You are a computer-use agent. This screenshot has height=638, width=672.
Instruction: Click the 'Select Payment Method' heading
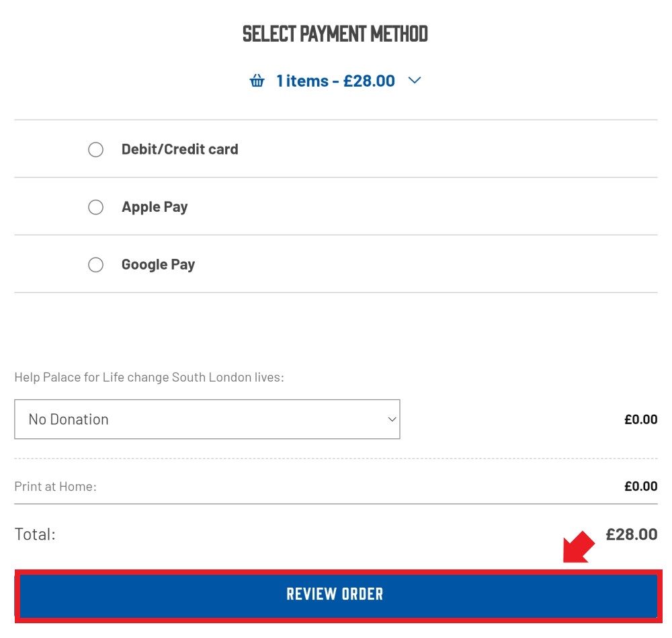coord(335,34)
